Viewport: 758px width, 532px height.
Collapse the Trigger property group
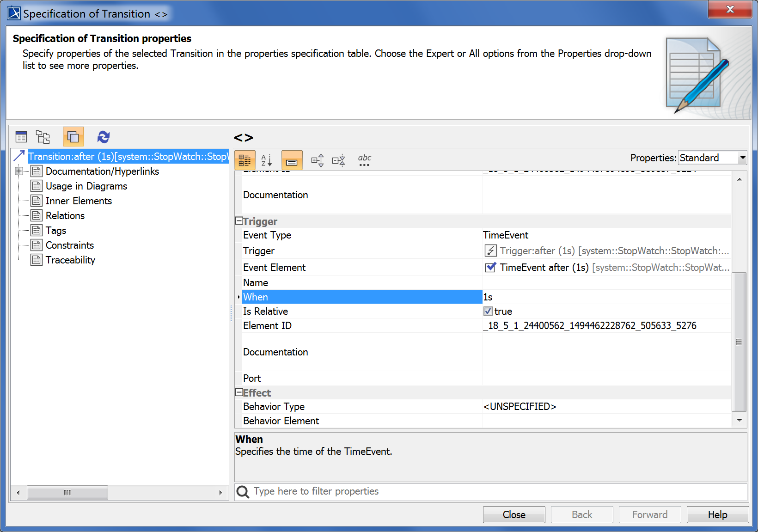click(239, 221)
